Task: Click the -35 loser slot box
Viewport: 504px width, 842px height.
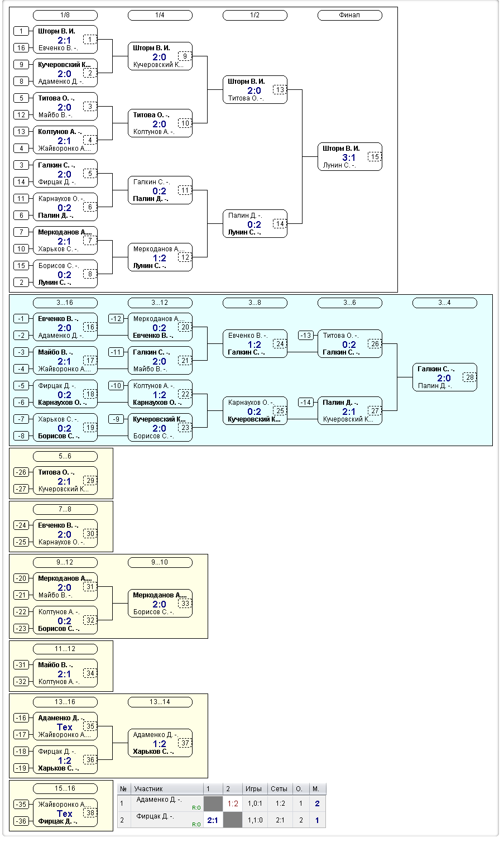Action: (21, 805)
